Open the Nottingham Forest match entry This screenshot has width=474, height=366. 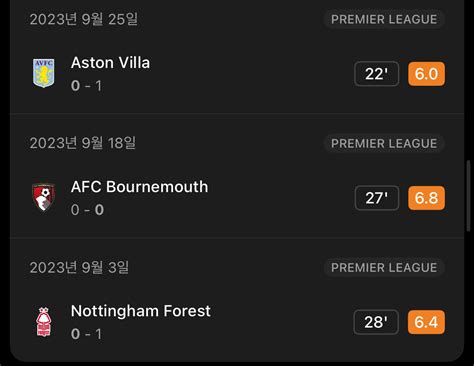pos(237,322)
